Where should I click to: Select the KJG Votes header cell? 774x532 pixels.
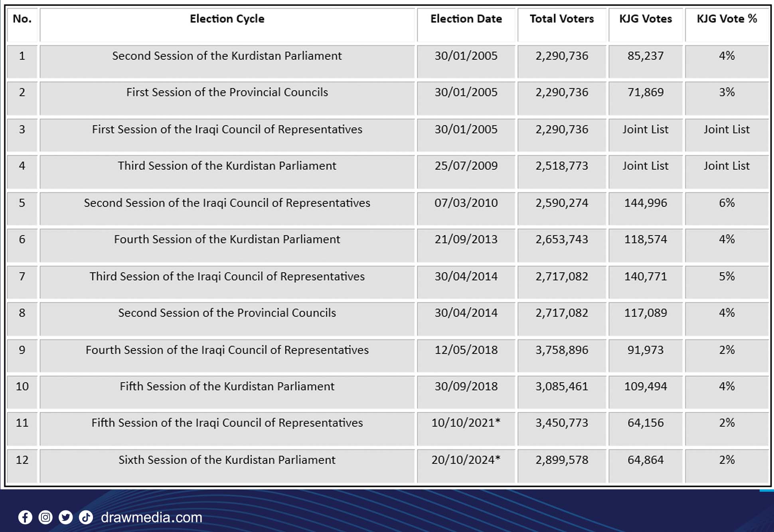click(645, 19)
